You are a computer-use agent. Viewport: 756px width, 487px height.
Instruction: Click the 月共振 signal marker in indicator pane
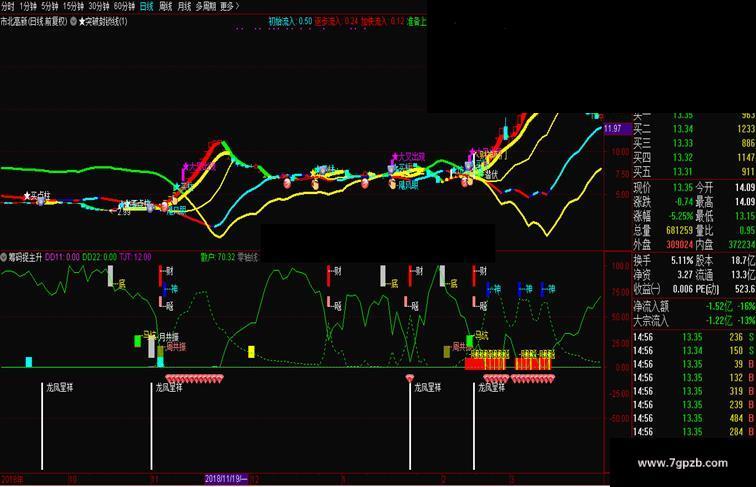[168, 337]
